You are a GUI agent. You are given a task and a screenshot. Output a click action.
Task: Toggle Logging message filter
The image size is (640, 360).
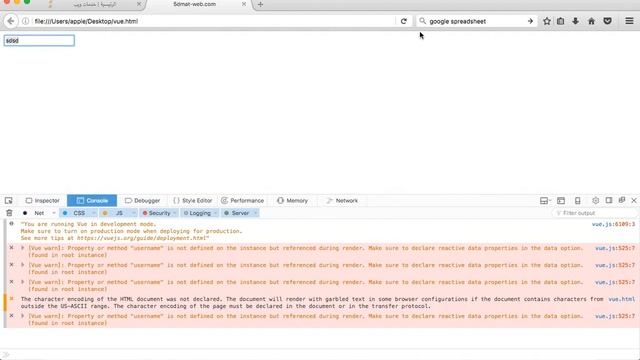point(197,213)
